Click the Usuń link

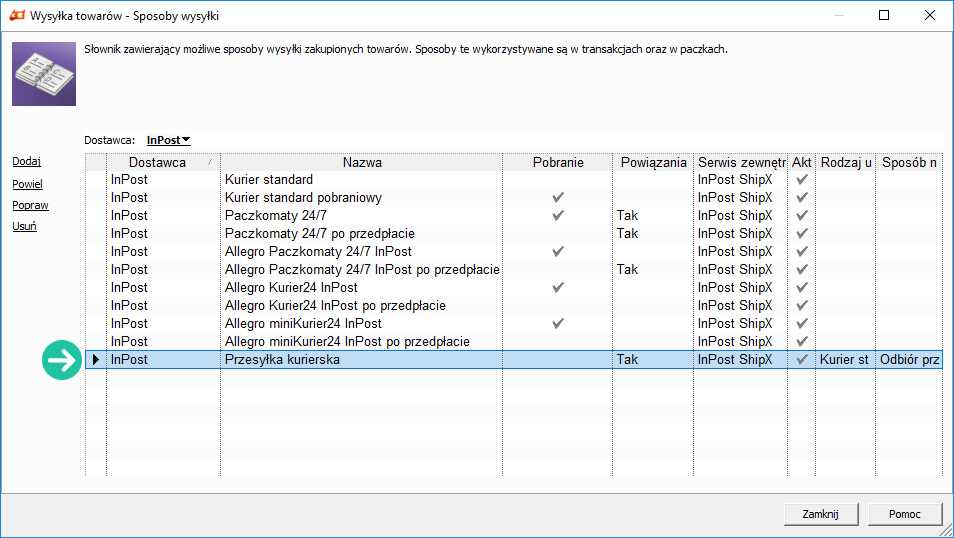[x=24, y=226]
